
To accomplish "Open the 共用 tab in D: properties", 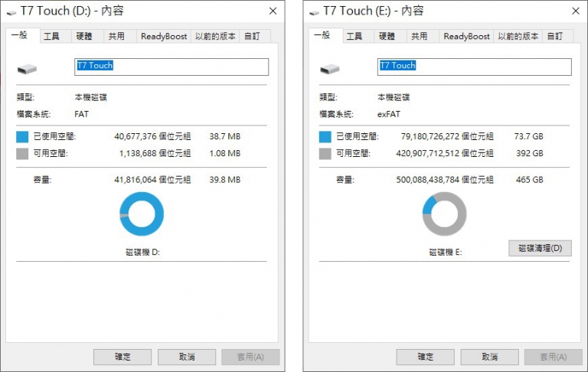I will coord(116,37).
